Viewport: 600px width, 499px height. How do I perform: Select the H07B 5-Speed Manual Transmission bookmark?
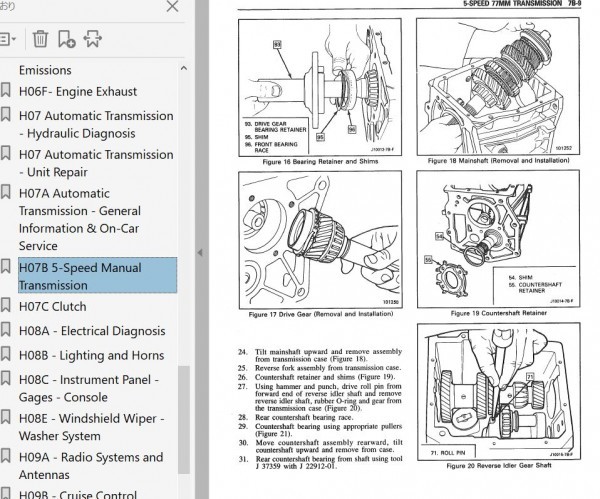click(97, 276)
